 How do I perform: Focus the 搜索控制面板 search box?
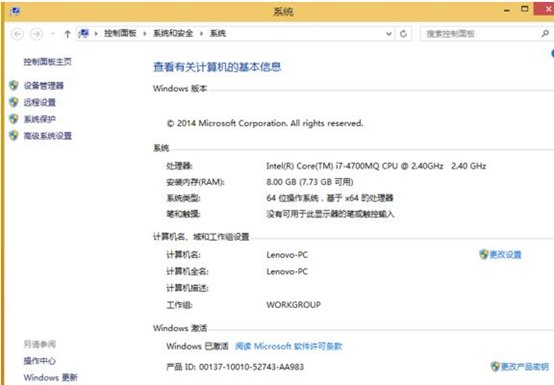[481, 34]
